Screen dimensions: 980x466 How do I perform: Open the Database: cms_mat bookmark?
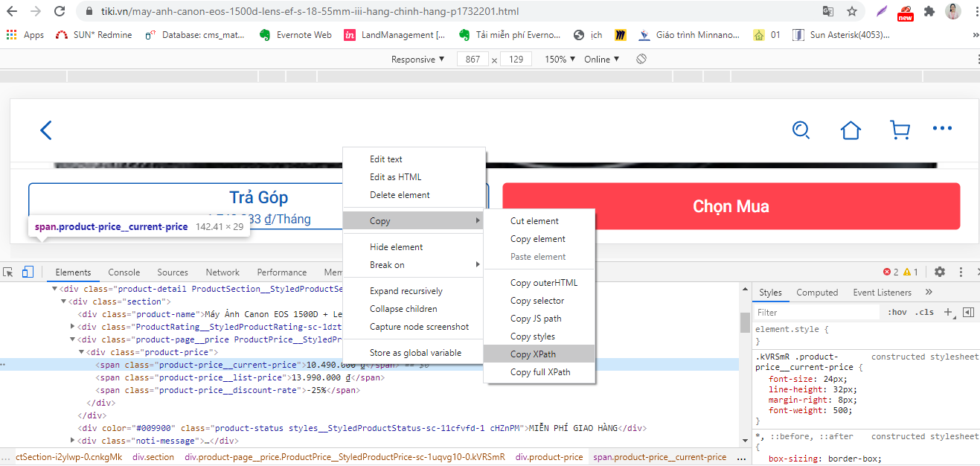[x=195, y=35]
